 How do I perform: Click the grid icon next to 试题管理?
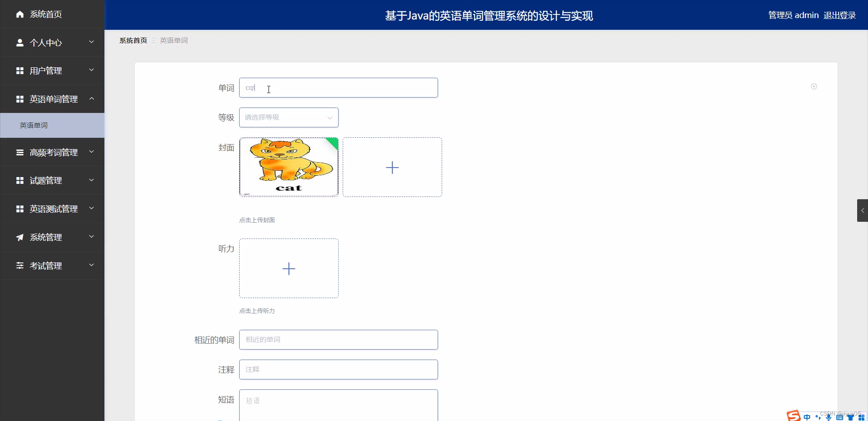(x=19, y=180)
